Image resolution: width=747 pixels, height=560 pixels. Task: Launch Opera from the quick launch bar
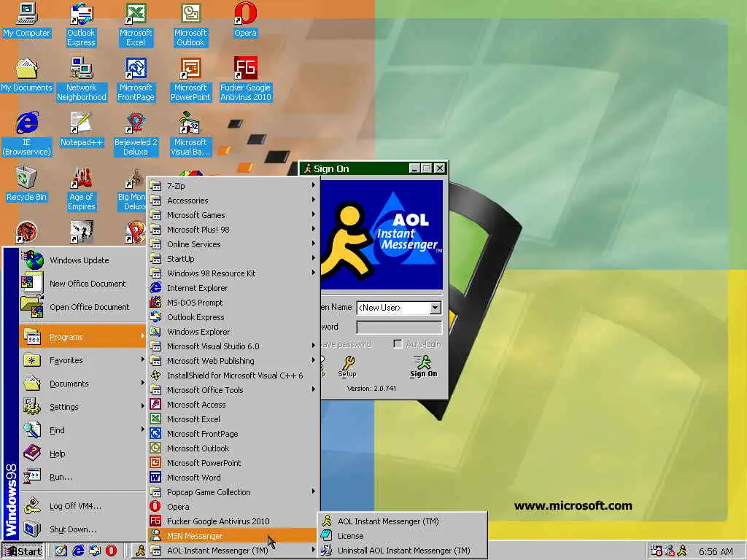point(111,551)
